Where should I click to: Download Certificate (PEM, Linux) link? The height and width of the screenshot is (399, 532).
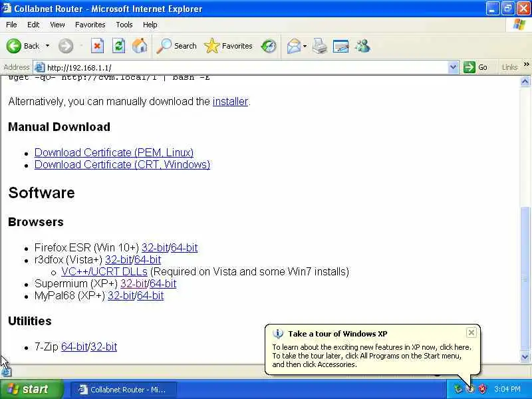tap(114, 153)
